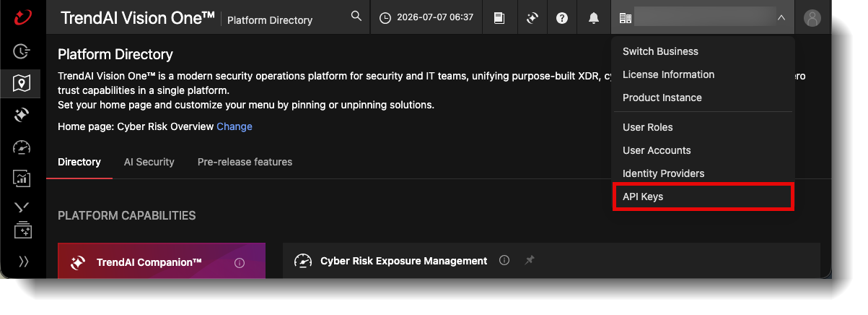868x315 pixels.
Task: Open the notifications bell icon
Action: point(594,18)
